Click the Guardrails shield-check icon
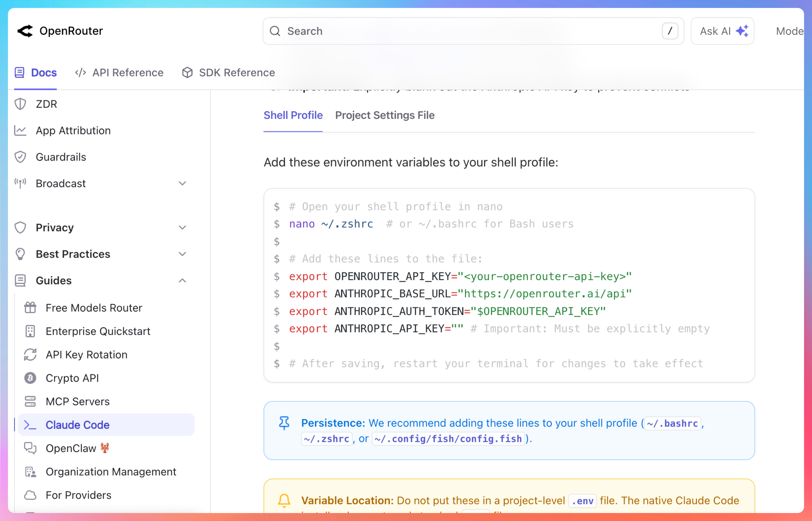The height and width of the screenshot is (521, 812). click(x=20, y=157)
